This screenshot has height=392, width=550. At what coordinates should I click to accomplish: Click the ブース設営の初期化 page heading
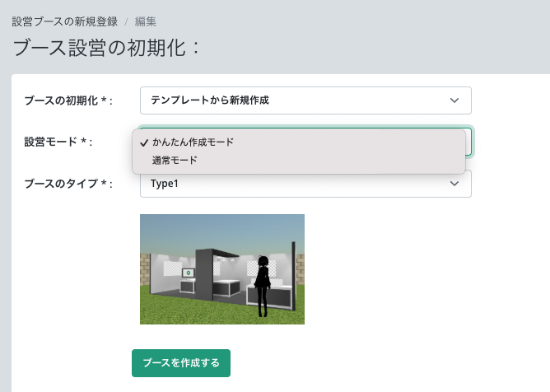(x=106, y=47)
